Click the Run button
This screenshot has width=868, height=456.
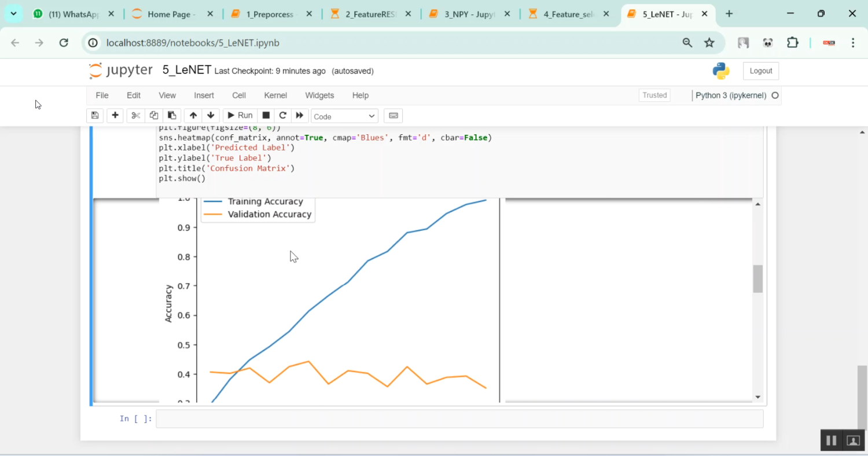(x=239, y=116)
